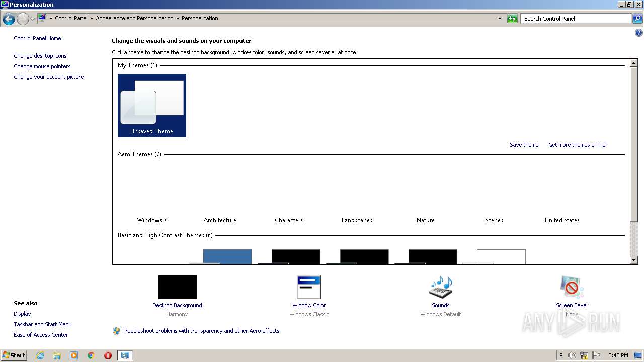Screen dimensions: 644x362
Task: Navigate to Appearance and Personalization breadcrumb
Action: [x=134, y=18]
